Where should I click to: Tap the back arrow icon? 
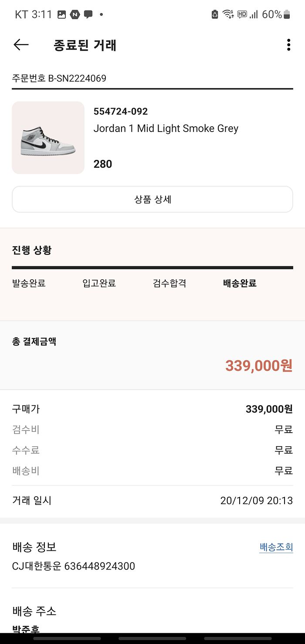pos(21,45)
